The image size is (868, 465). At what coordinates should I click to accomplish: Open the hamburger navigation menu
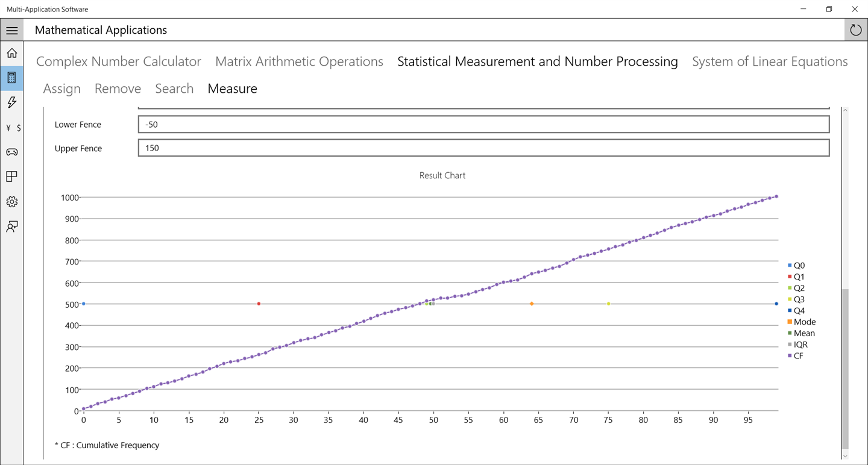[x=11, y=30]
